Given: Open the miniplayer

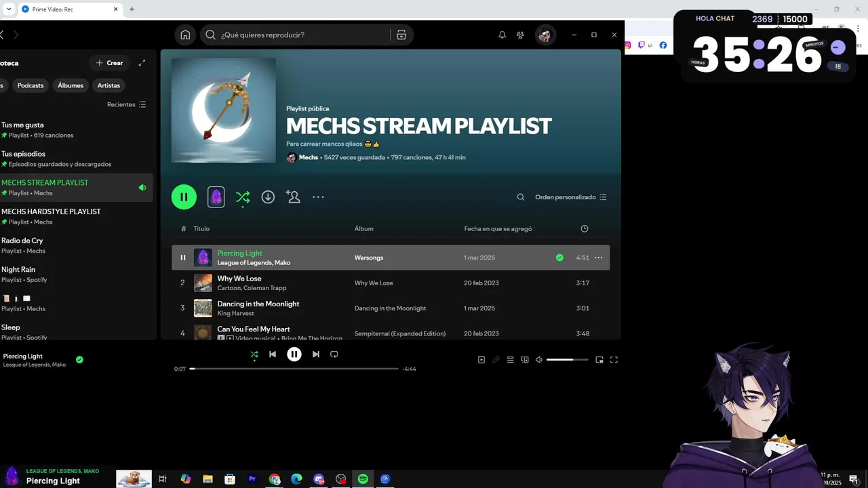Looking at the screenshot, I should 599,360.
